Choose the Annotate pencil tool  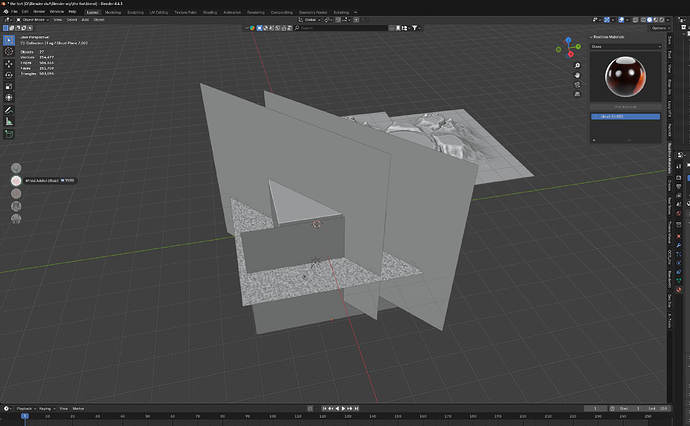point(9,110)
